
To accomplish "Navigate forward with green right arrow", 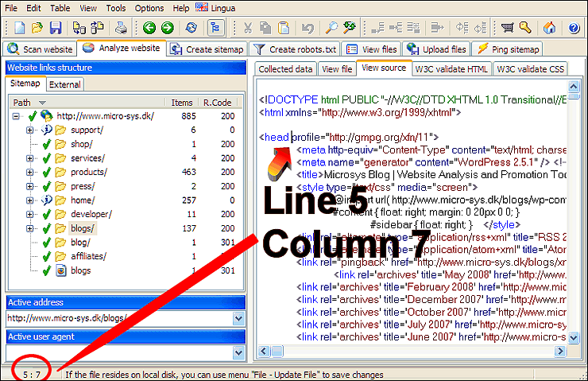I will [x=167, y=28].
